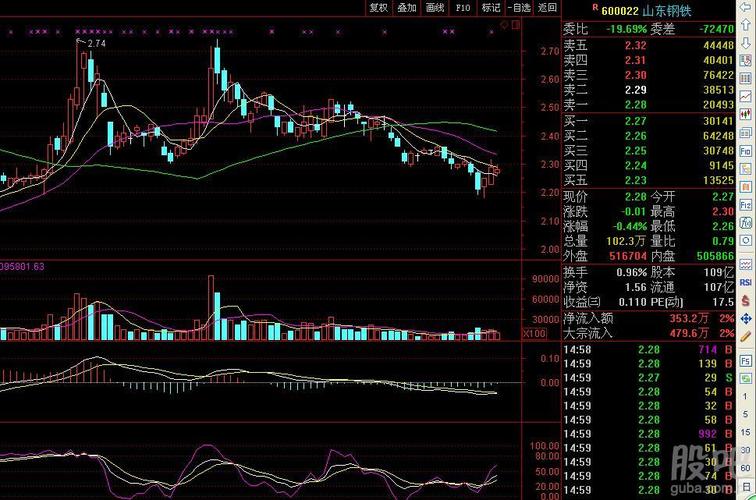Image resolution: width=756 pixels, height=500 pixels.
Task: Click the trade row with volume 992
Action: pos(648,434)
